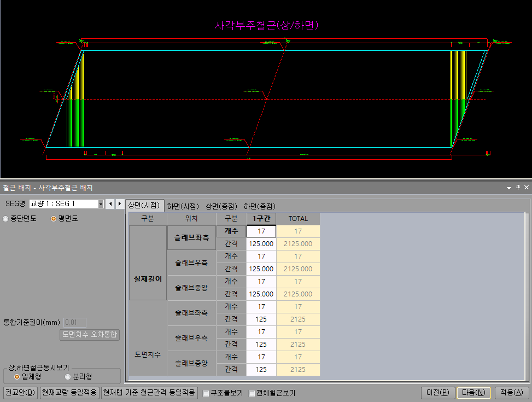The width and height of the screenshot is (532, 402).
Task: Enable the 구조물보기 checkbox
Action: 206,393
